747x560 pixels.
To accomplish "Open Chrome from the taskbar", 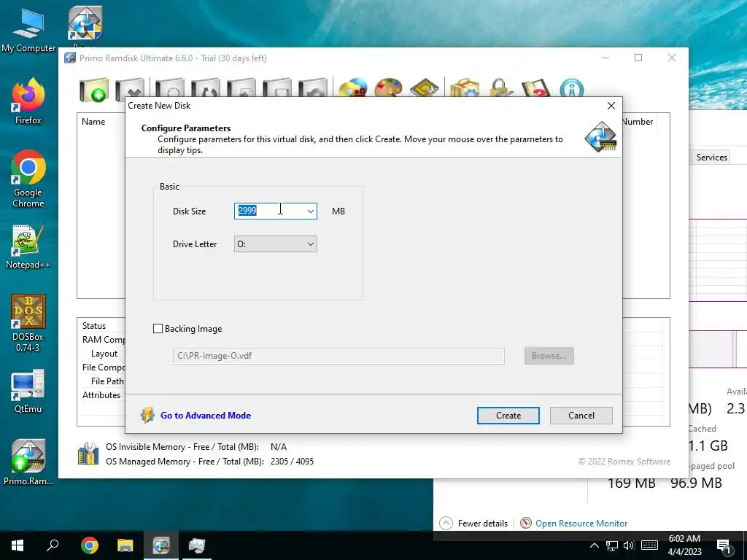I will click(90, 545).
